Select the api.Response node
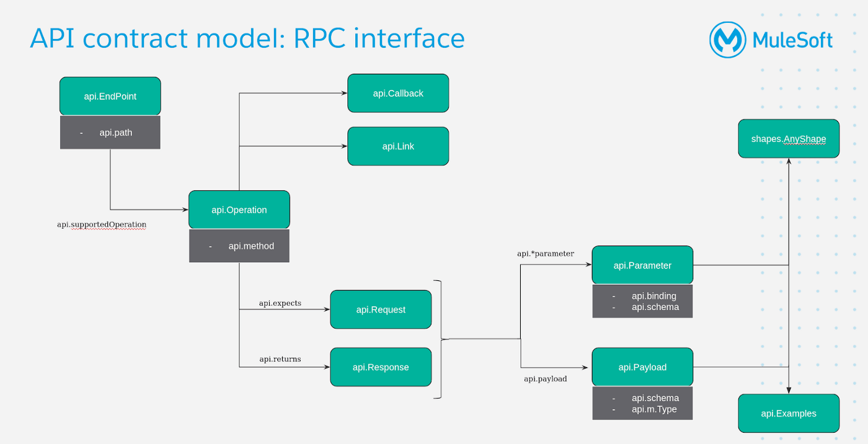 [380, 367]
